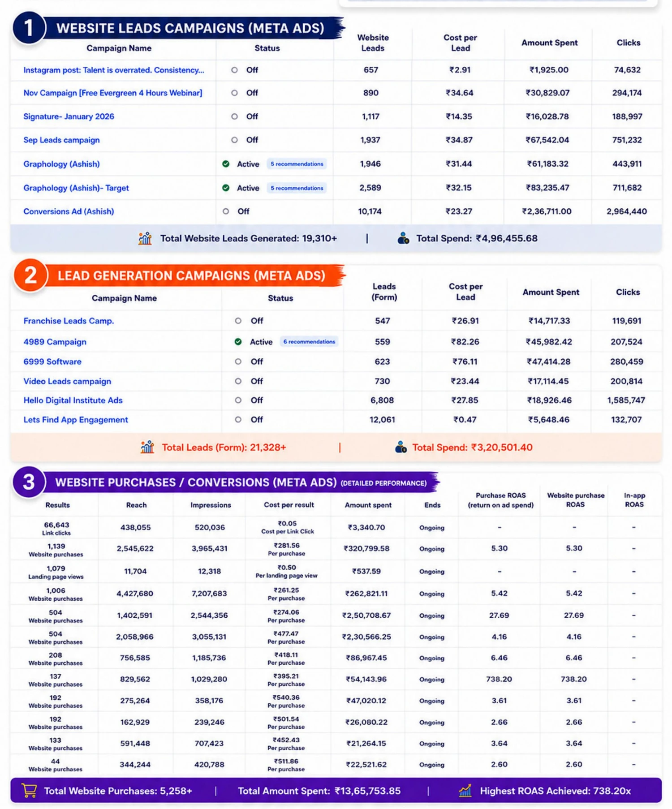672x809 pixels.
Task: Click the 66,643 Link clicks result cell
Action: click(56, 528)
